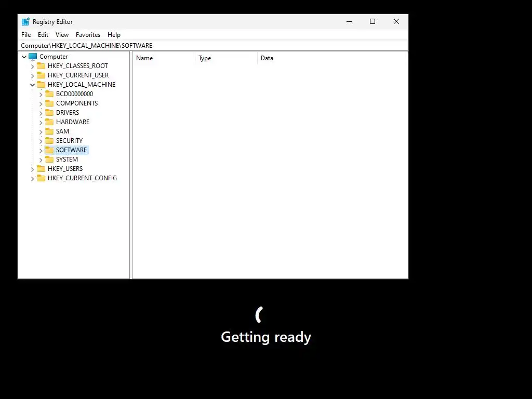
Task: Click the Data column header
Action: coord(332,58)
